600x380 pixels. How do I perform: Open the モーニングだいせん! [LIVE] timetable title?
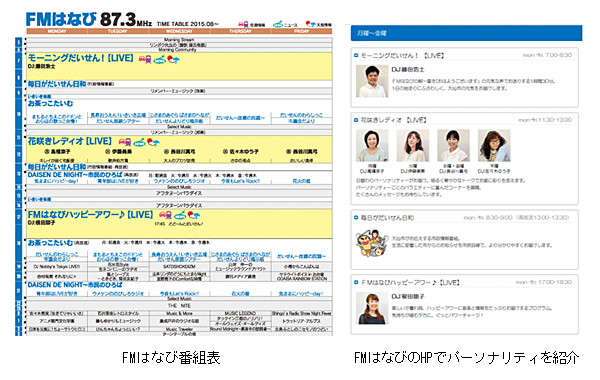pos(80,58)
